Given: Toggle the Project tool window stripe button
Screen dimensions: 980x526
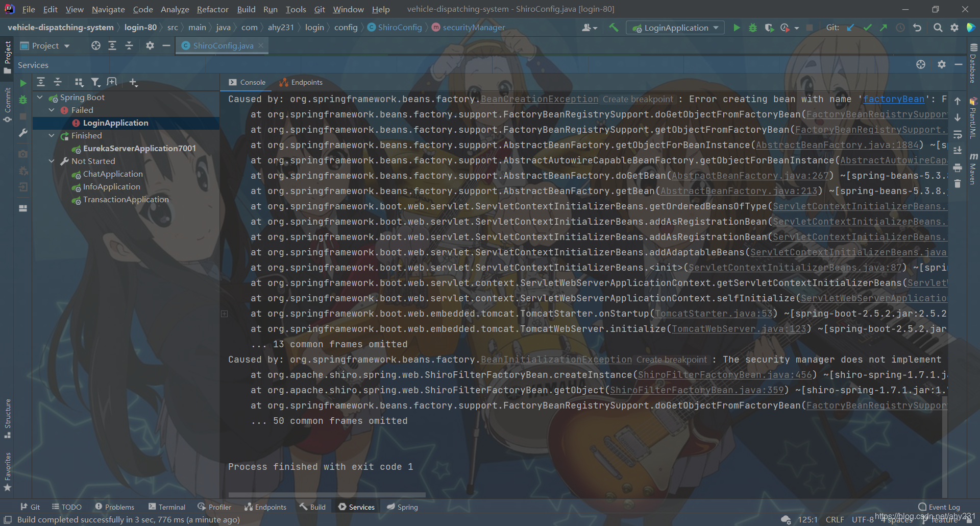Looking at the screenshot, I should [x=7, y=57].
